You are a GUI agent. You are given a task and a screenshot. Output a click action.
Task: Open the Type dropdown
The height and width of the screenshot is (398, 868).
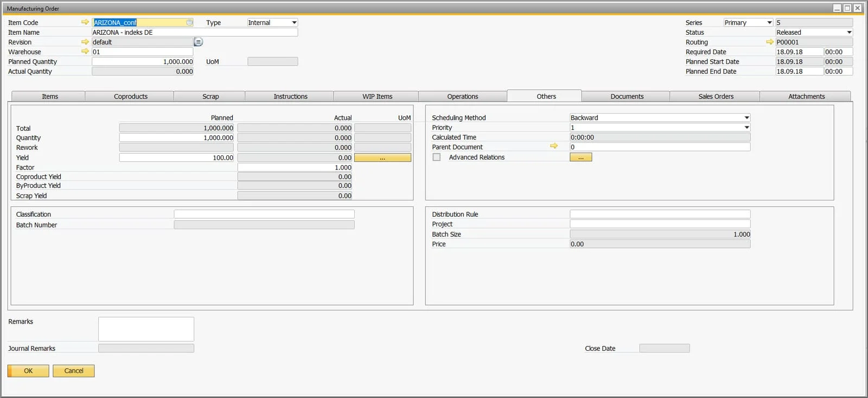click(272, 22)
